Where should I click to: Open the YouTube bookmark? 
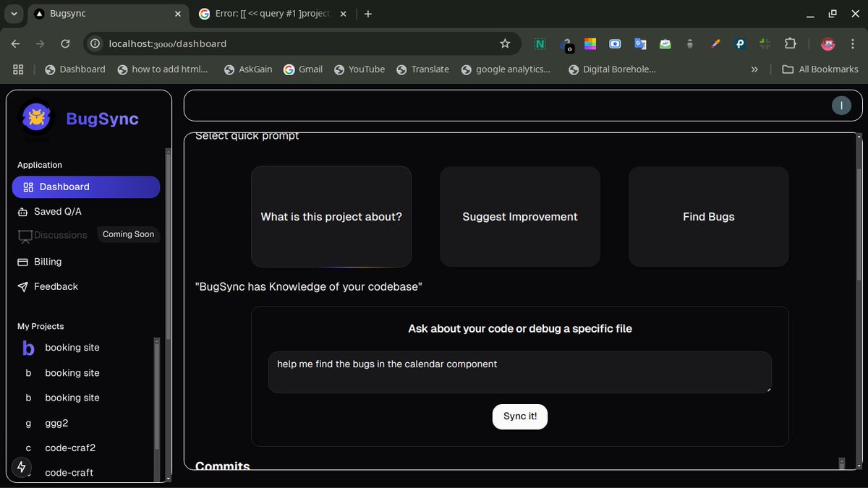point(359,69)
